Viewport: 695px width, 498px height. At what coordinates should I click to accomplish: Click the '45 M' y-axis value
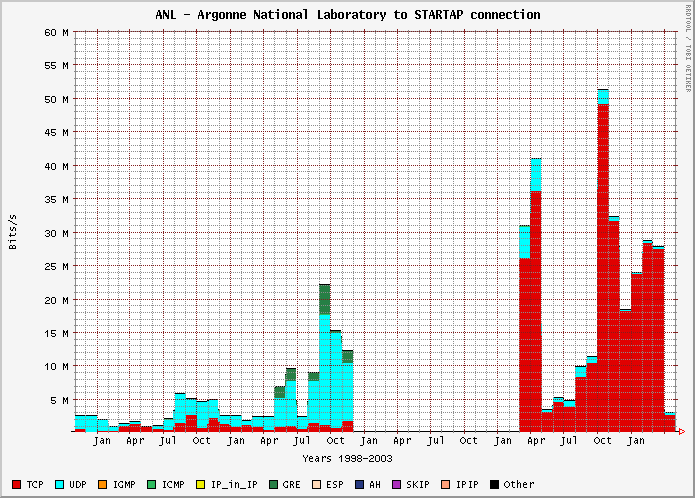56,132
